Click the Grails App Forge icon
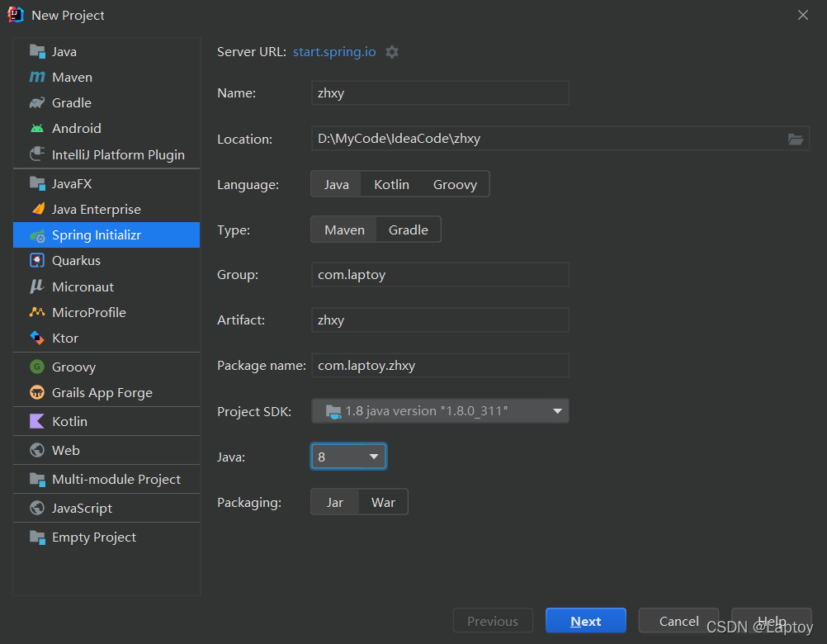 pos(37,392)
